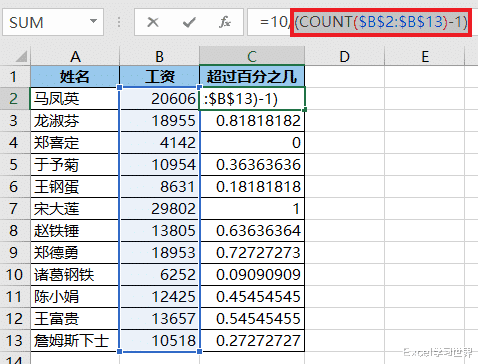Select cell with name 于予菊
This screenshot has width=478, height=364.
[x=75, y=165]
